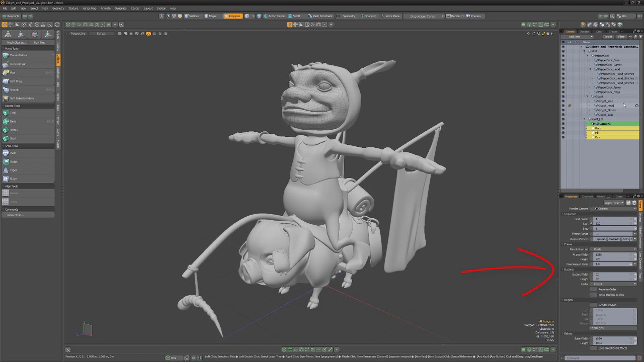Activate the Soft Drag tool
The image size is (644, 362).
(x=16, y=81)
